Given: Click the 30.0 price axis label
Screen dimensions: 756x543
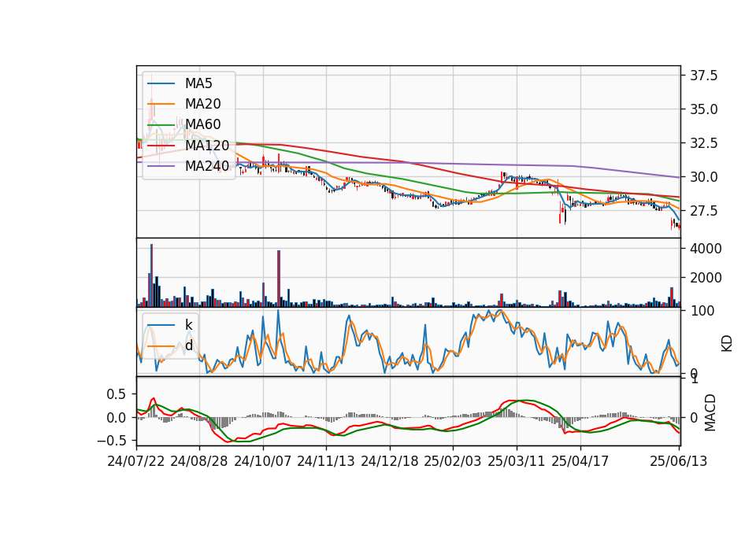Looking at the screenshot, I should [703, 177].
